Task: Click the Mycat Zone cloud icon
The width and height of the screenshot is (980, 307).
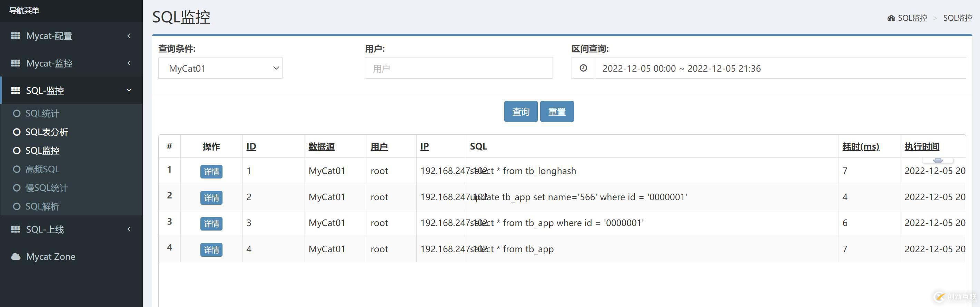Action: coord(16,256)
